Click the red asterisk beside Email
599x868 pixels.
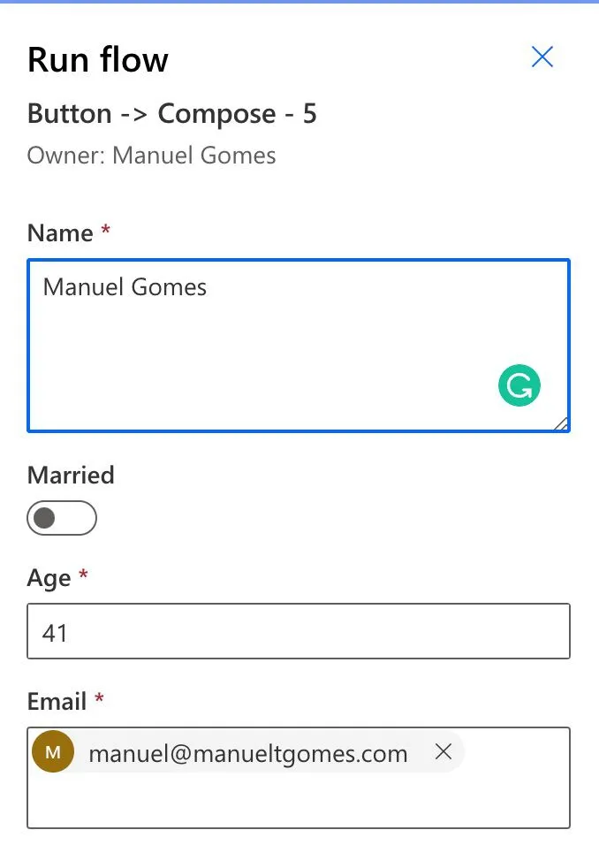[99, 698]
